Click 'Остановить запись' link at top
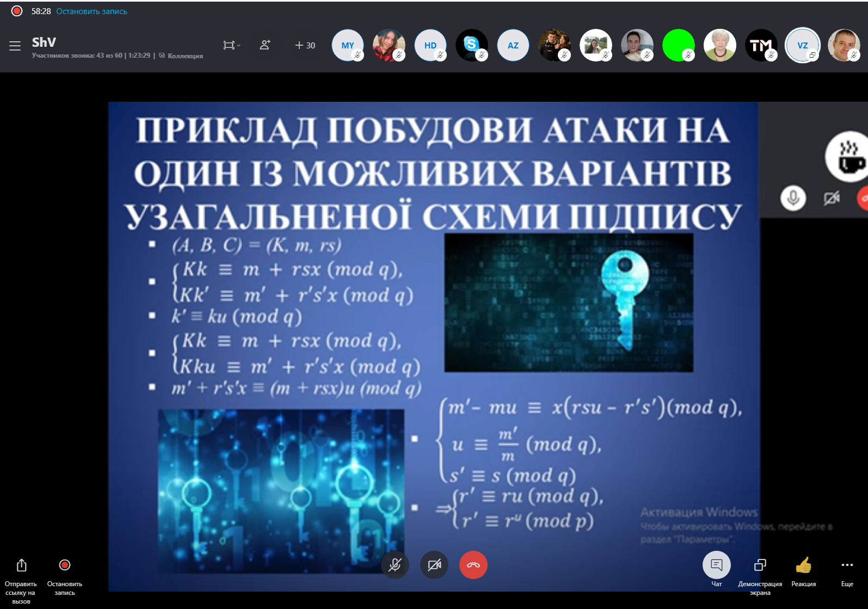This screenshot has height=609, width=868. pyautogui.click(x=91, y=11)
